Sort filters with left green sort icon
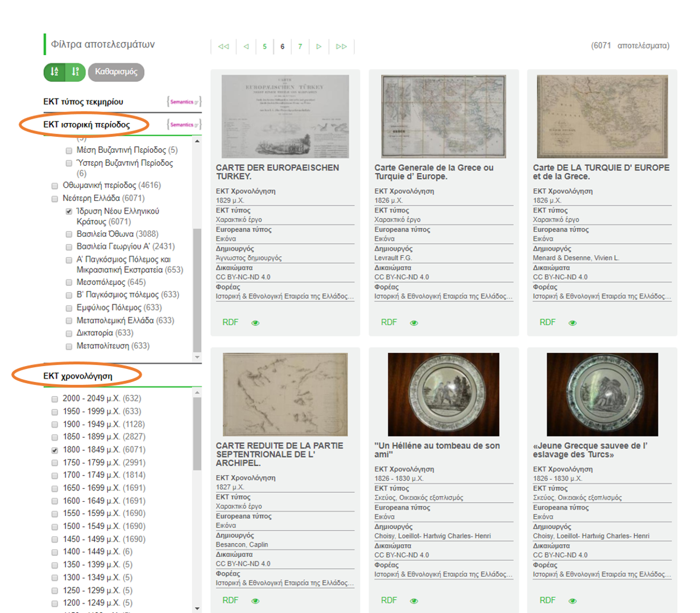 tap(55, 72)
